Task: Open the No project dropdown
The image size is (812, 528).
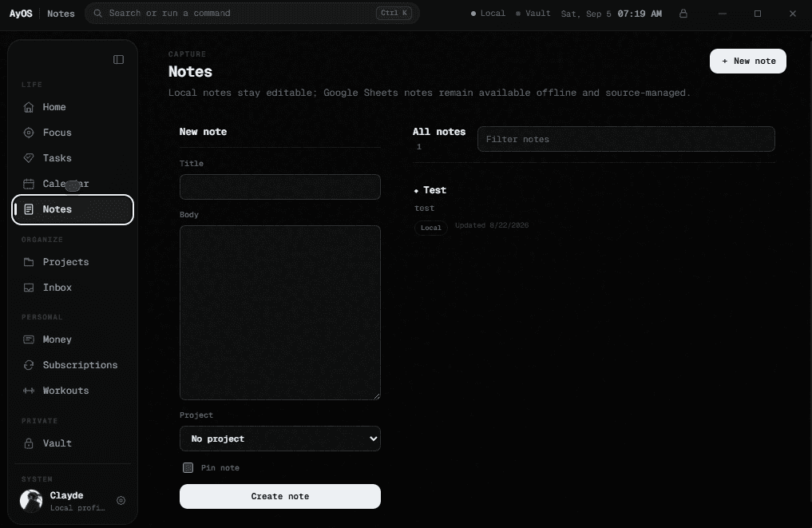Action: 280,439
